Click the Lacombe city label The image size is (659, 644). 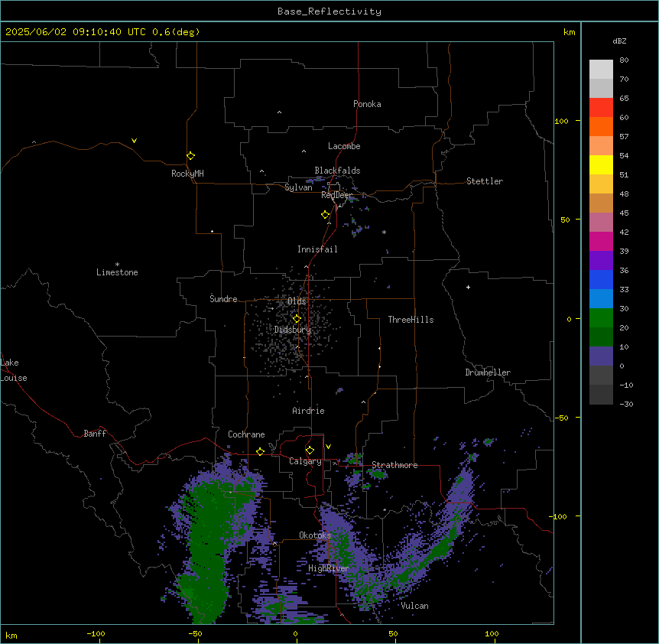344,146
